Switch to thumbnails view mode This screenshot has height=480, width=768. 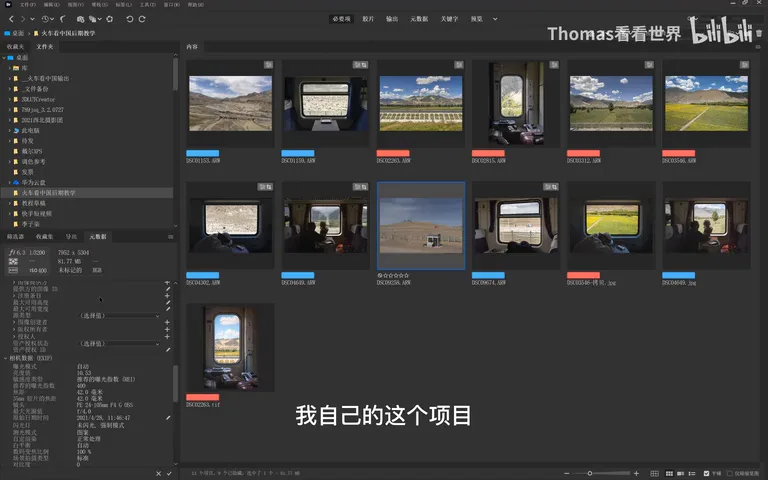pos(669,473)
